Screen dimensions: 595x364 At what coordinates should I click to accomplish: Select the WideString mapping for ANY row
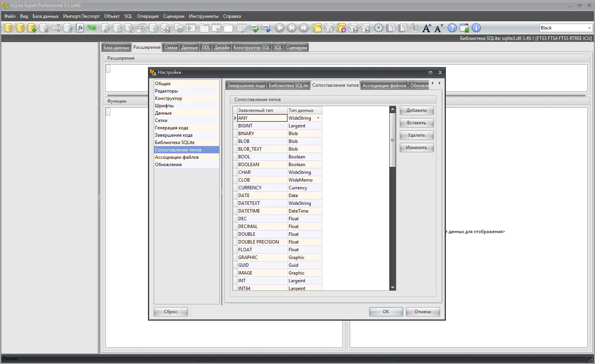click(x=301, y=118)
